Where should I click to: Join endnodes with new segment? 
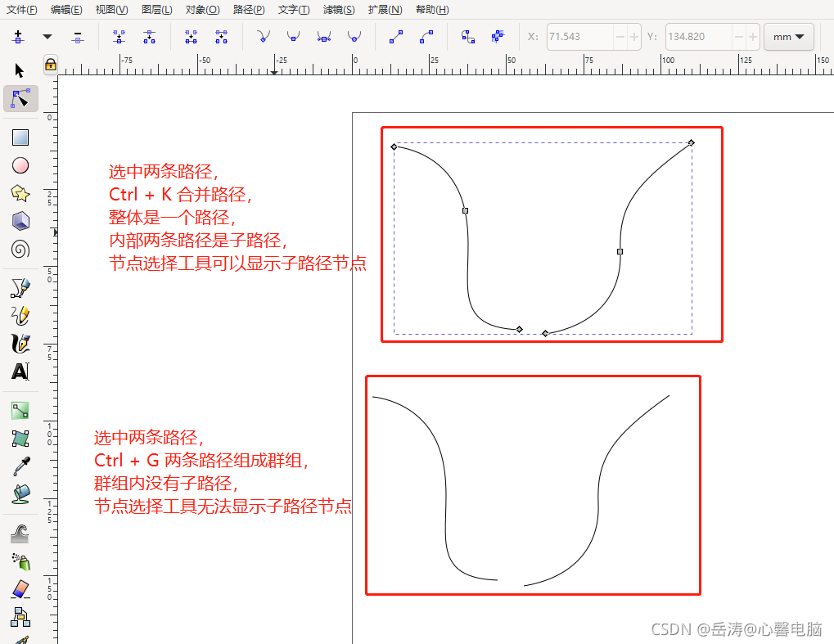(x=191, y=37)
